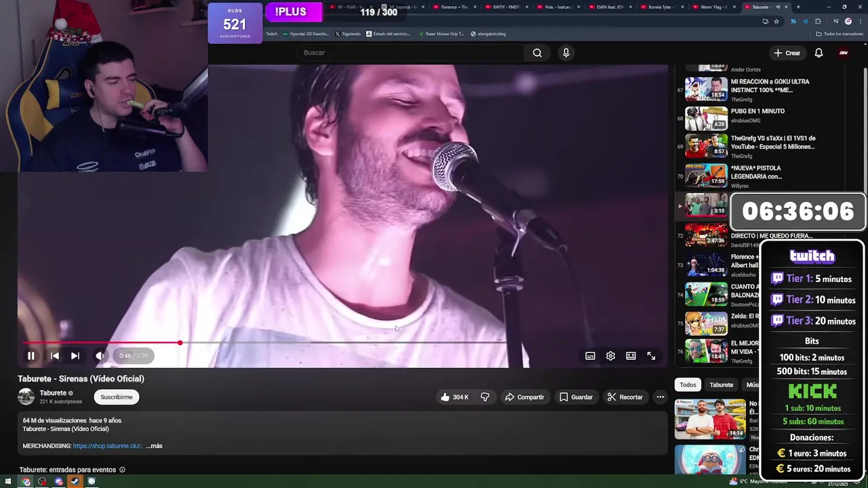Viewport: 868px width, 488px height.
Task: Play the 2:47:36 DIRECTO playlist video
Action: point(706,236)
